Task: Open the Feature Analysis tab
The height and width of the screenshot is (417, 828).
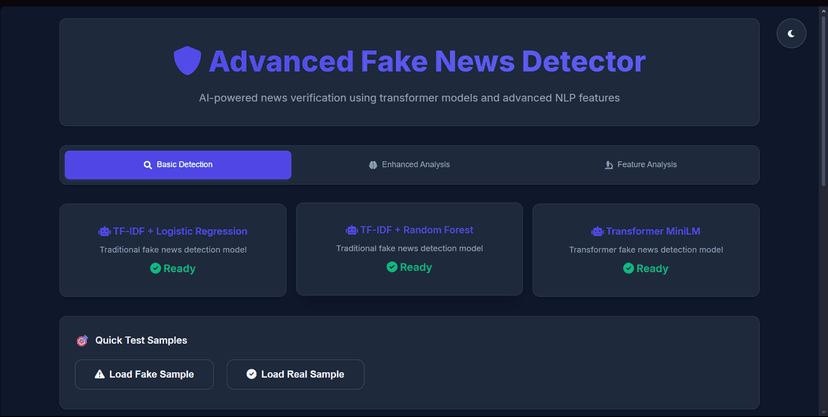Action: tap(641, 165)
